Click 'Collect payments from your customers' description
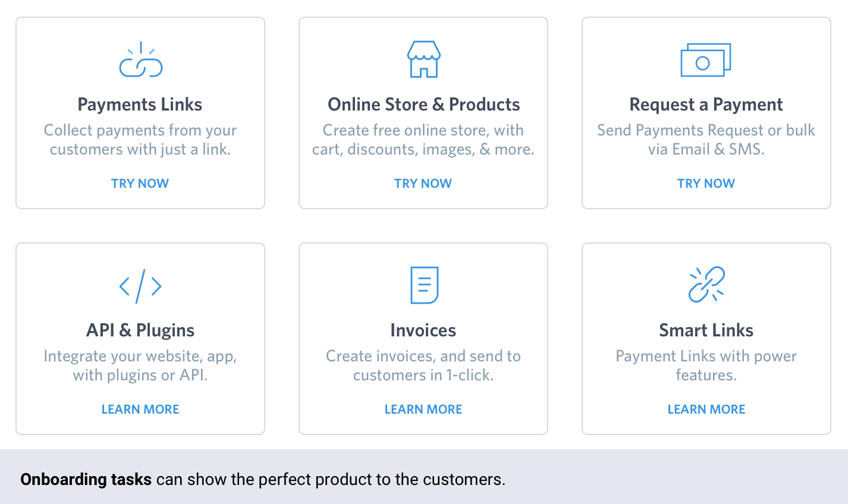Screen dimensions: 848x504 140,140
